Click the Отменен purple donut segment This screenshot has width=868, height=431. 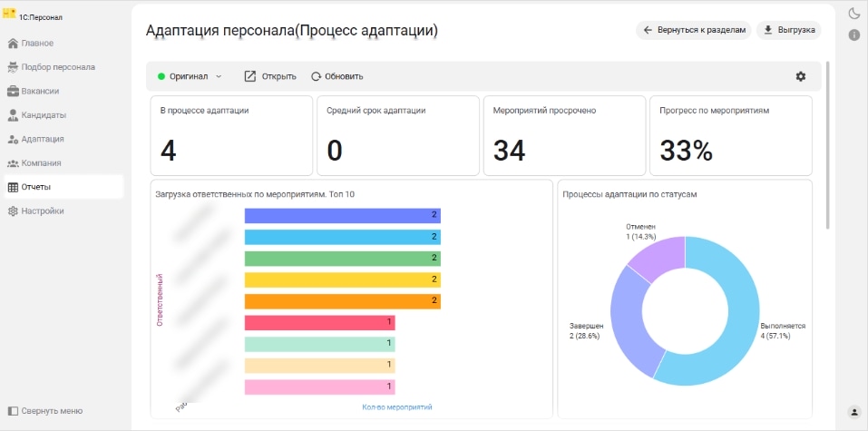click(x=660, y=256)
